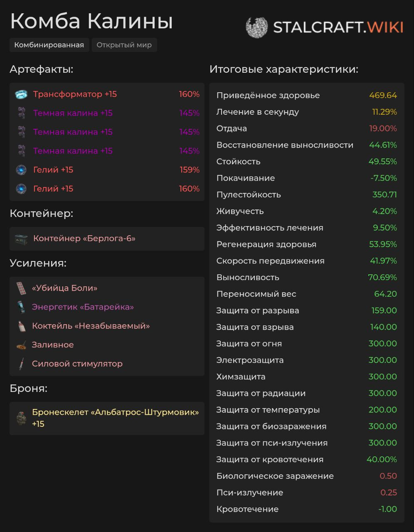This screenshot has width=414, height=532.
Task: Click the Заливное food icon
Action: pyautogui.click(x=21, y=345)
